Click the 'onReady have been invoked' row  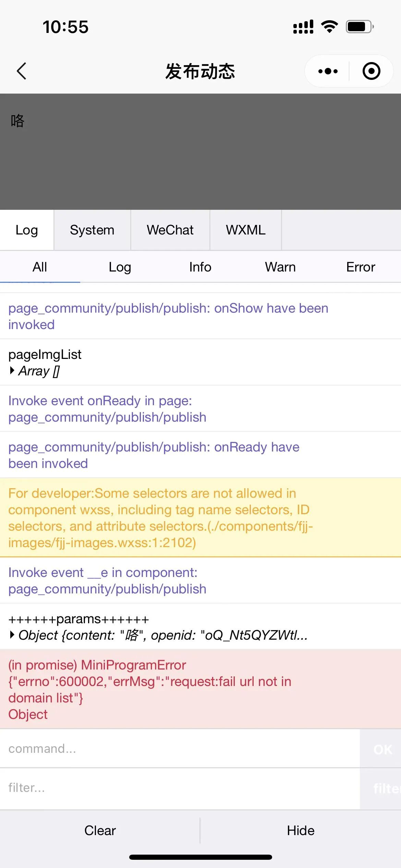click(200, 455)
